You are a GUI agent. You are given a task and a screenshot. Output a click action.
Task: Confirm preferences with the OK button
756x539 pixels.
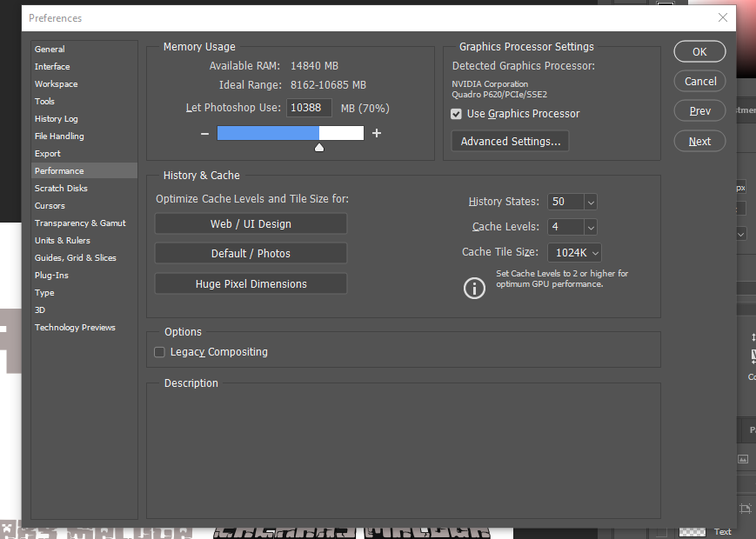pos(699,51)
